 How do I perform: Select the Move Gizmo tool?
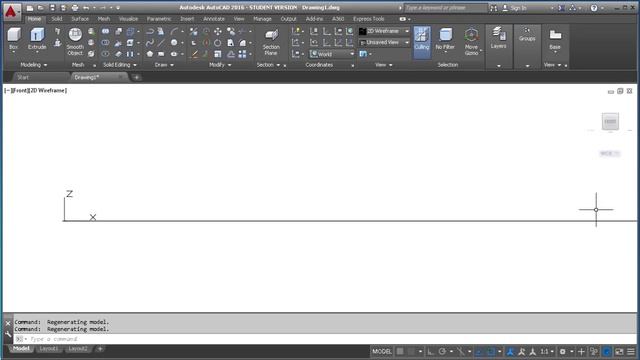point(471,42)
